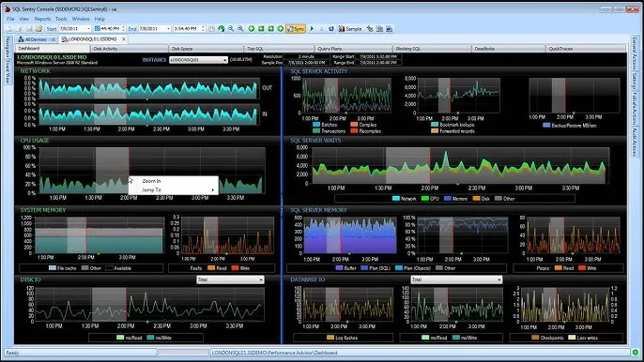Click the Sync toolbar button
Image resolution: width=644 pixels, height=362 pixels.
(296, 29)
